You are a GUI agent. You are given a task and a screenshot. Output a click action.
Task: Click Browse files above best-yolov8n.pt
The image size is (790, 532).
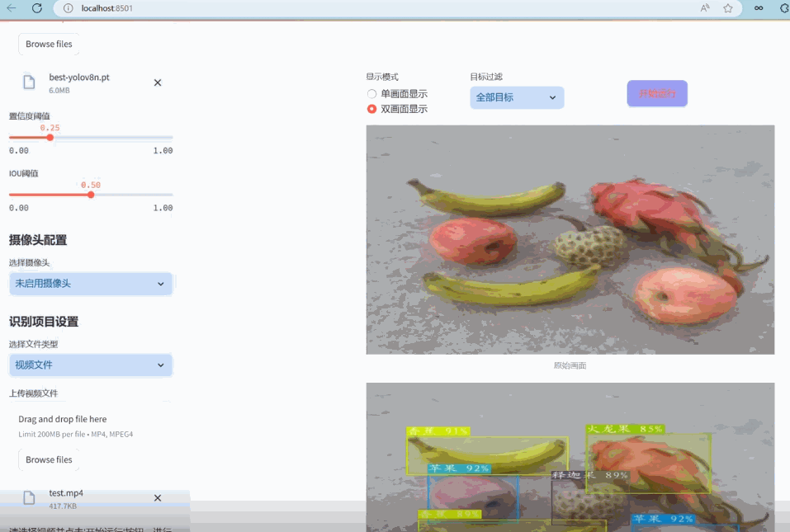click(x=49, y=45)
